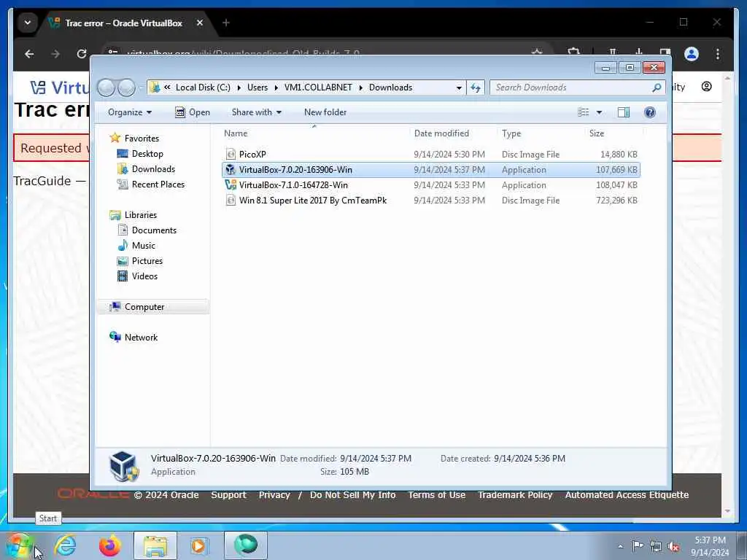Select Trac error – Oracle VirtualBox tab
This screenshot has height=560, width=747.
click(123, 23)
